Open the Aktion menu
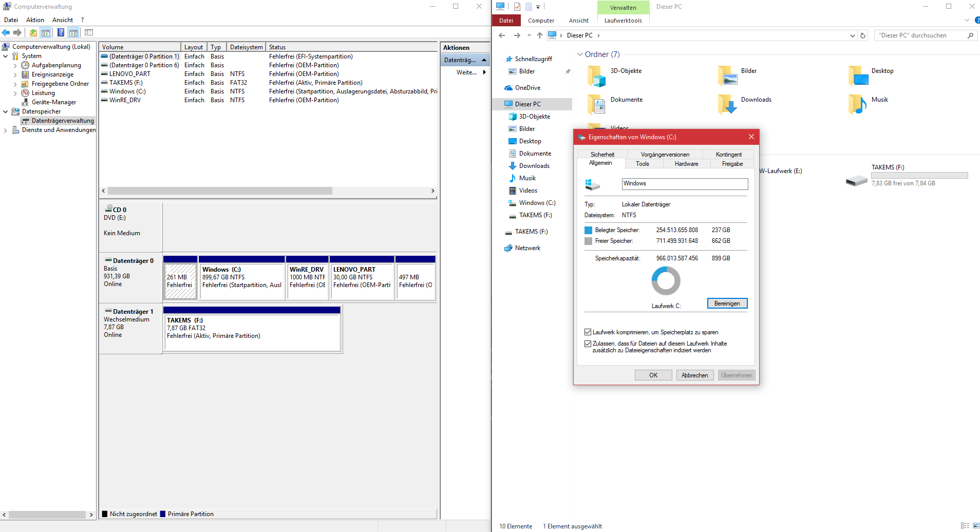 tap(35, 20)
